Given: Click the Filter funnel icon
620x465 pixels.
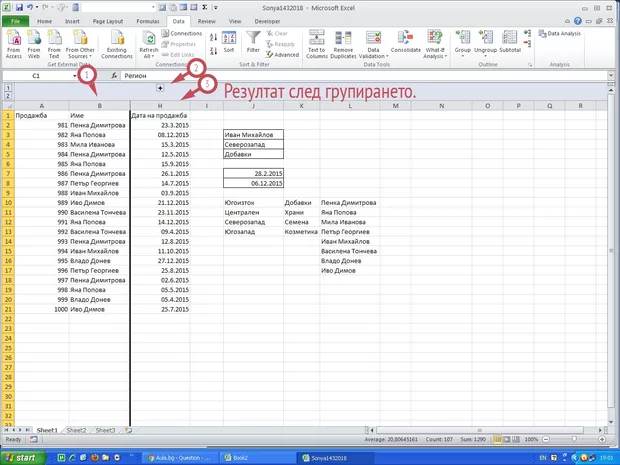Looking at the screenshot, I should coord(253,41).
